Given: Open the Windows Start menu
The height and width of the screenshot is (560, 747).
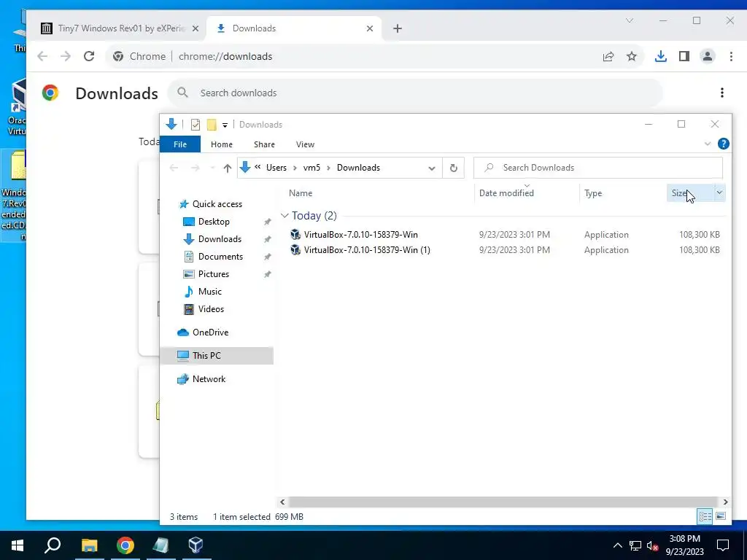Looking at the screenshot, I should (18, 545).
